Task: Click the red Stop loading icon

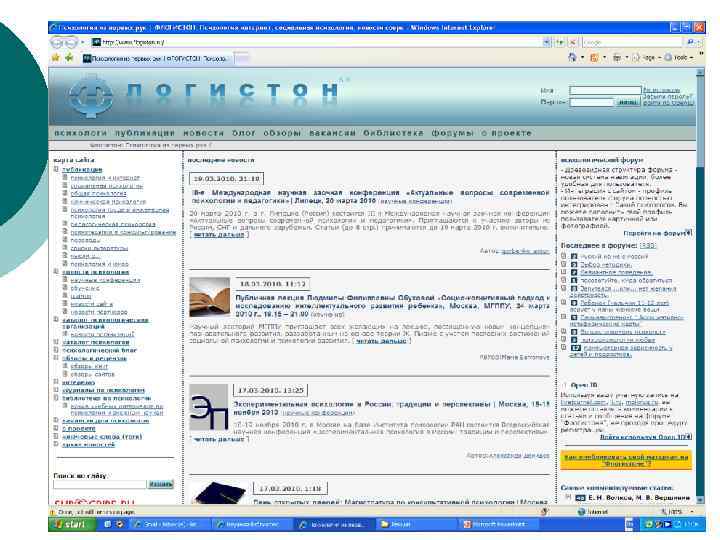Action: click(573, 42)
